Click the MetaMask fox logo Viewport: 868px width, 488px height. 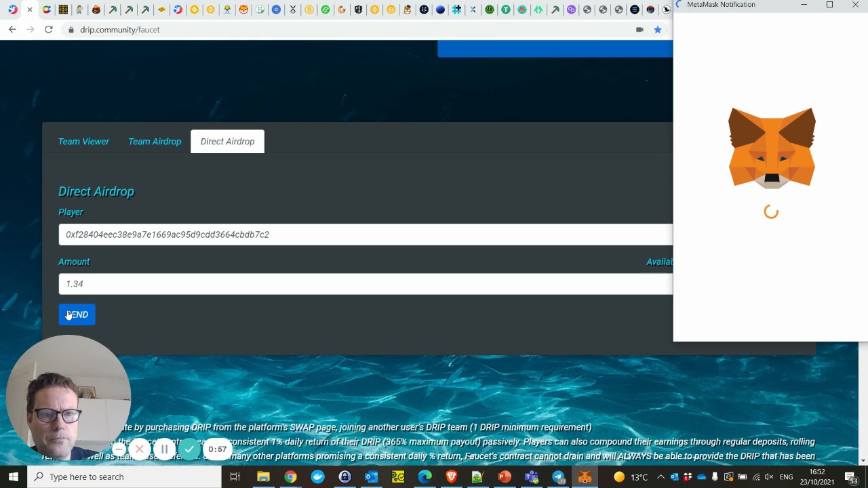pos(772,147)
